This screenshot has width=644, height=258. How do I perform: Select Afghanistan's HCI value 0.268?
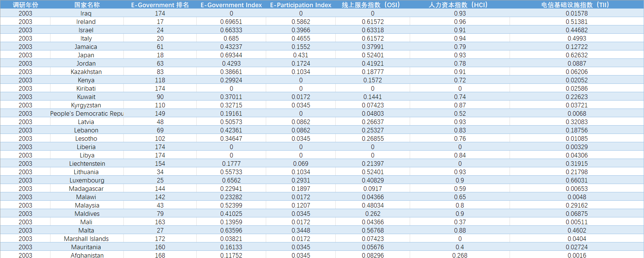tap(459, 255)
